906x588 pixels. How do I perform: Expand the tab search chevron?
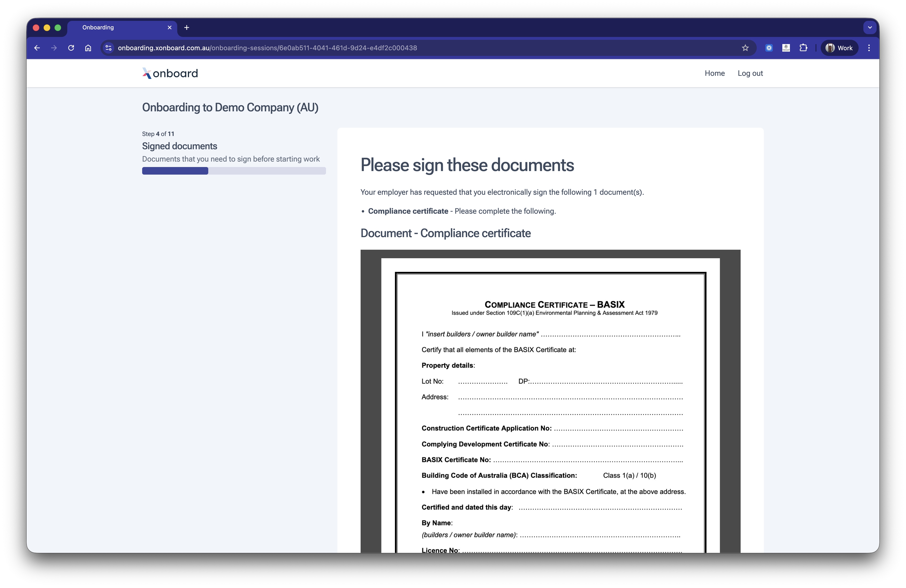pos(870,27)
